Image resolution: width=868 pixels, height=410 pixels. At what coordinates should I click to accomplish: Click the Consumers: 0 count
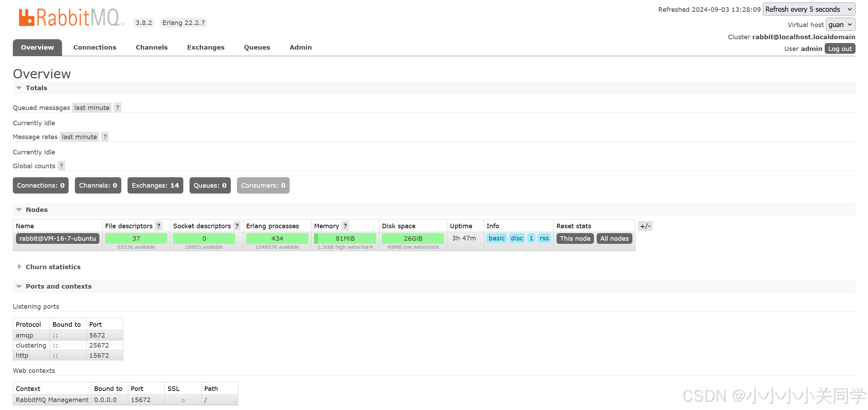click(x=263, y=186)
